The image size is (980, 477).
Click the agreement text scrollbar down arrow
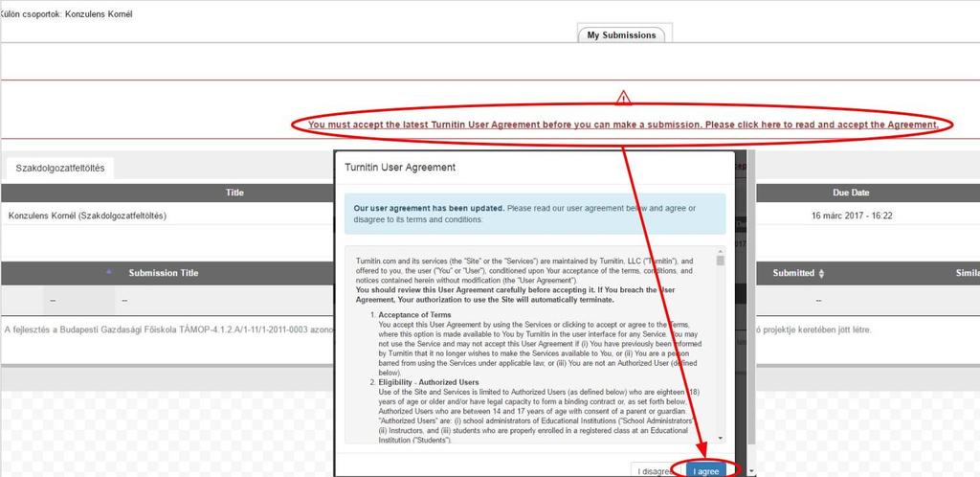click(721, 439)
